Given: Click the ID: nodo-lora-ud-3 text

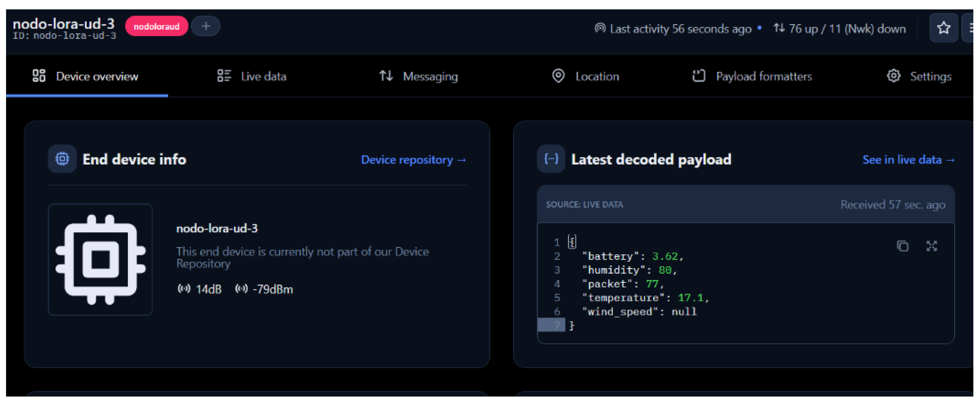Looking at the screenshot, I should coord(65,36).
